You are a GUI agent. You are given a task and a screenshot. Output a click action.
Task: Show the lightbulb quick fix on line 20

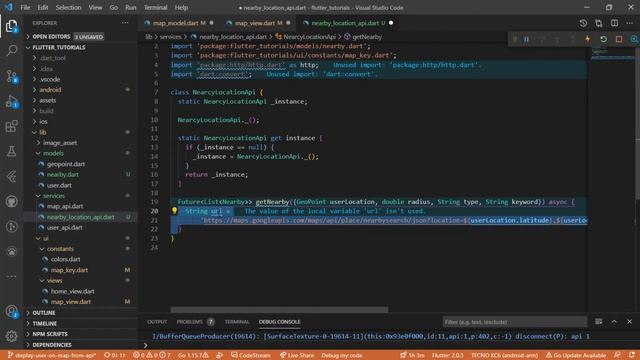(x=174, y=211)
